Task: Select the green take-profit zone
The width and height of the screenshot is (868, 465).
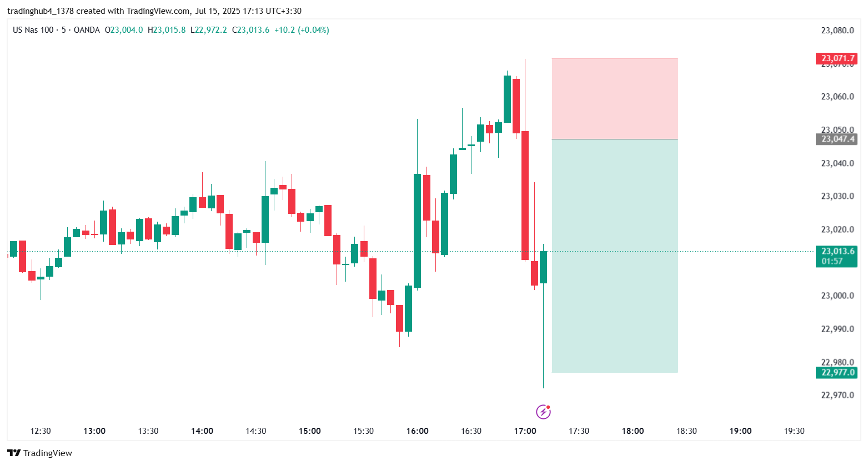Action: (615, 256)
